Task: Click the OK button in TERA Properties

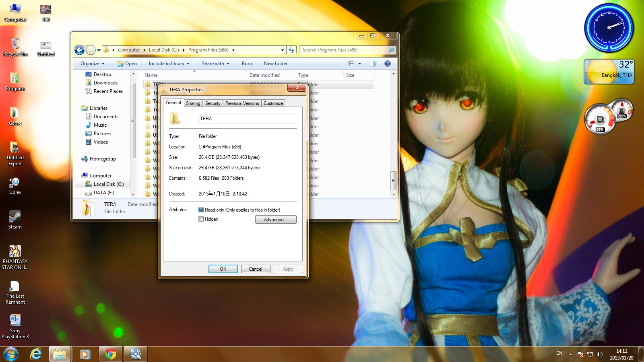Action: point(223,269)
